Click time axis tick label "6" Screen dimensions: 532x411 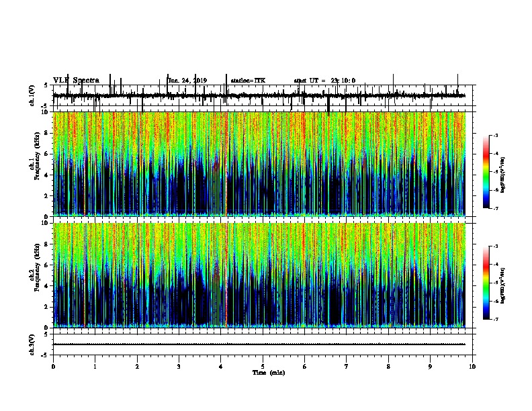pos(305,366)
